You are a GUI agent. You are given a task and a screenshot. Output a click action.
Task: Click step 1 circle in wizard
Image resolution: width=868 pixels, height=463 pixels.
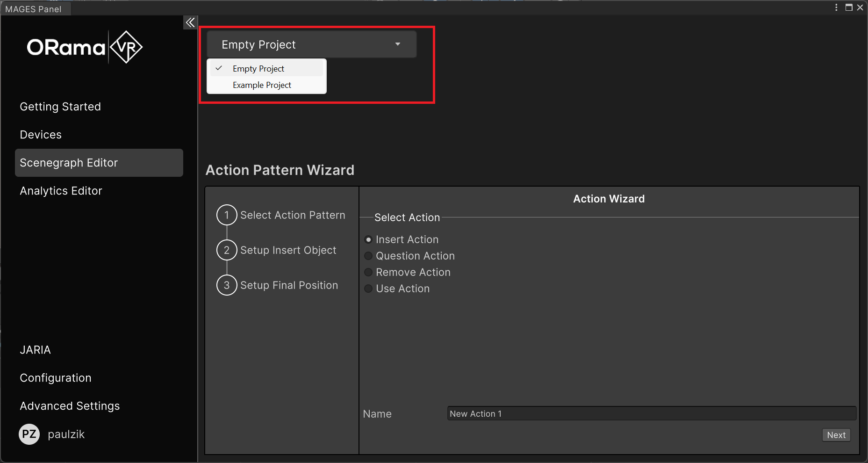click(x=227, y=215)
